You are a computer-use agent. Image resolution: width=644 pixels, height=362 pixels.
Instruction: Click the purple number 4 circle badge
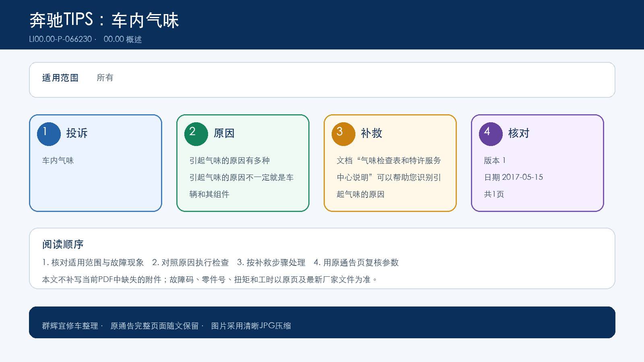[491, 134]
